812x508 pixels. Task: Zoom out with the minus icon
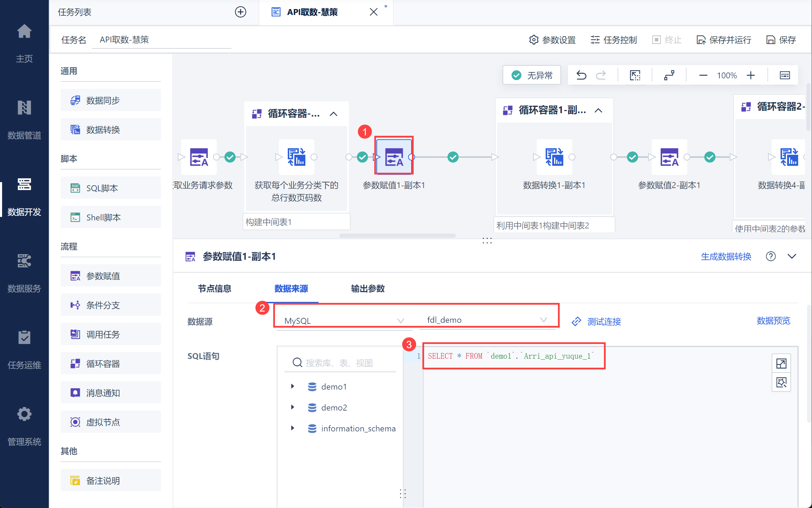703,75
